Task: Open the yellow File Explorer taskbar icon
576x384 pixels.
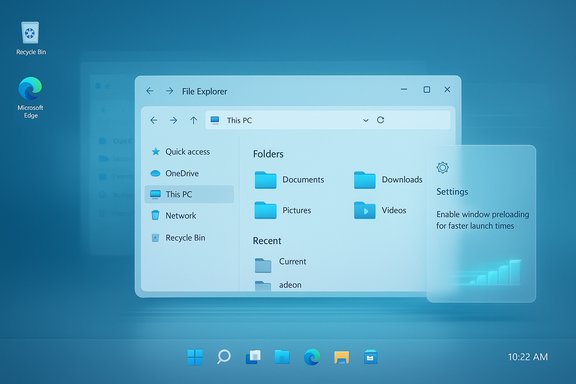Action: pyautogui.click(x=341, y=357)
